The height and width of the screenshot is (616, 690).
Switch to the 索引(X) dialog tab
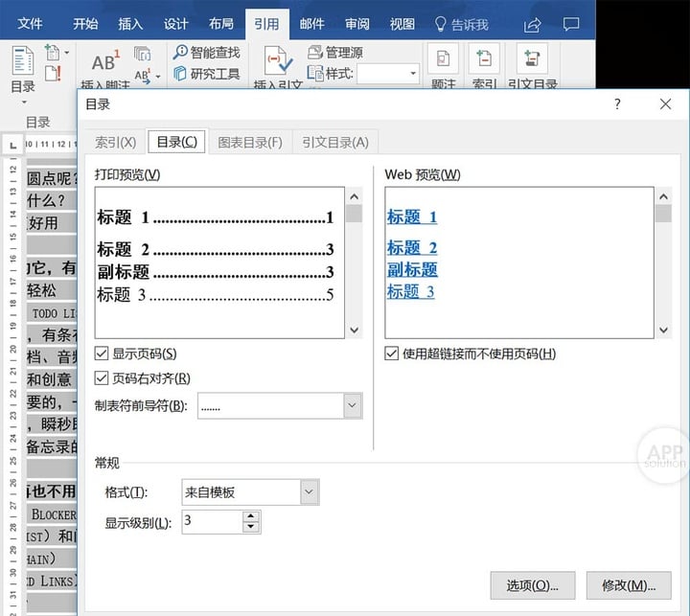(x=115, y=142)
